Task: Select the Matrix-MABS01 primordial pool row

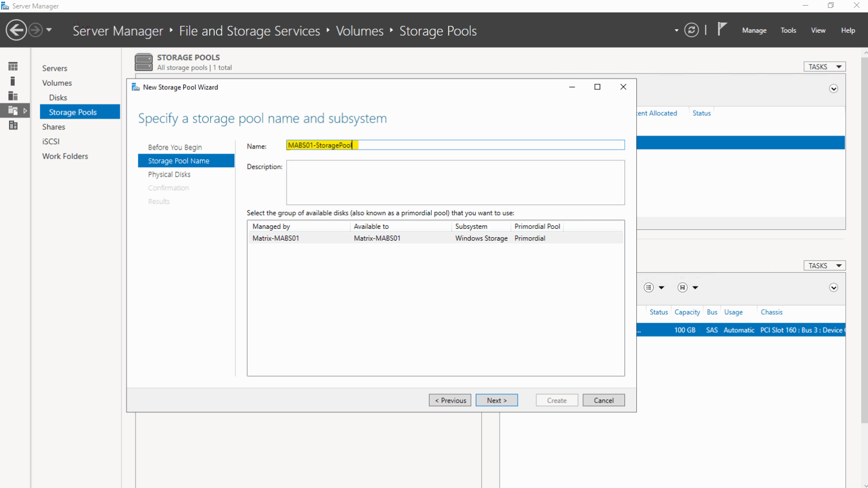Action: pyautogui.click(x=435, y=238)
